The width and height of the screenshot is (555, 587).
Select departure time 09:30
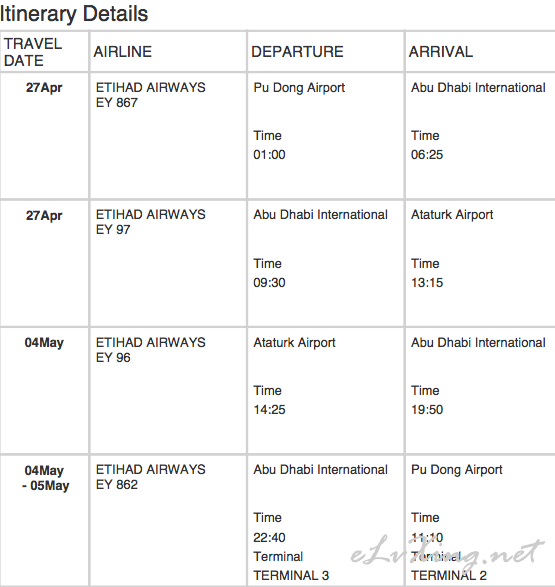tap(269, 283)
